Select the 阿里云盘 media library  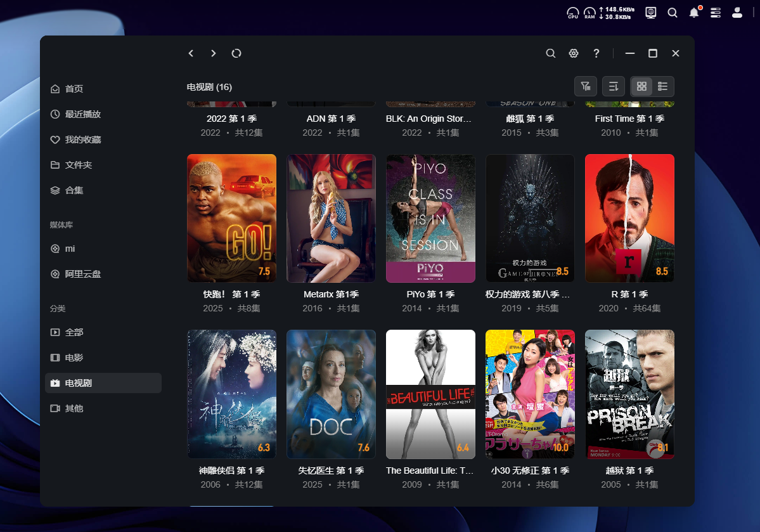pos(103,274)
